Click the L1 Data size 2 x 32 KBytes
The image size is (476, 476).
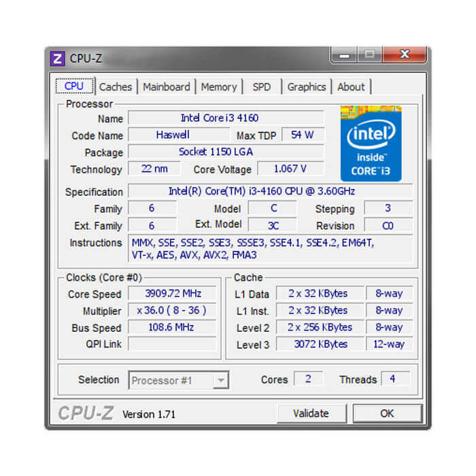[x=320, y=294]
